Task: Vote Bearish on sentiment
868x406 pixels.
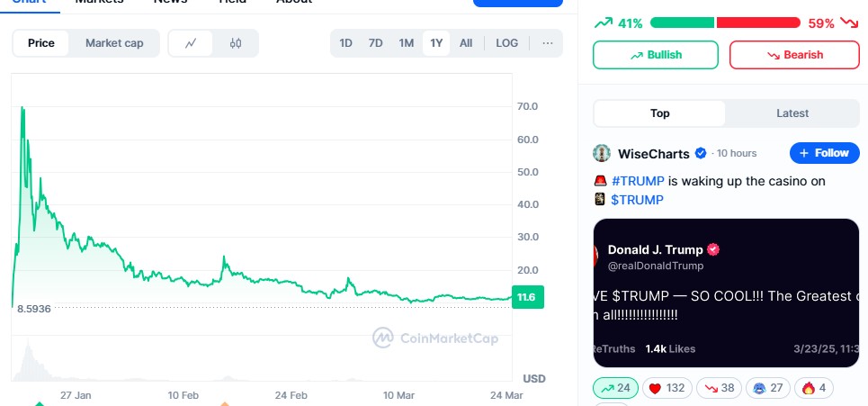Action: coord(793,55)
